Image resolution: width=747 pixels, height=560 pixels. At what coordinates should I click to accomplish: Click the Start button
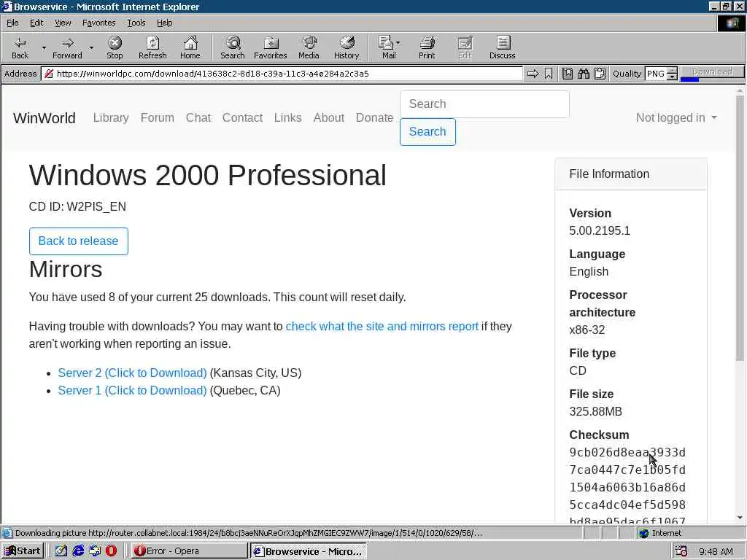(x=23, y=551)
